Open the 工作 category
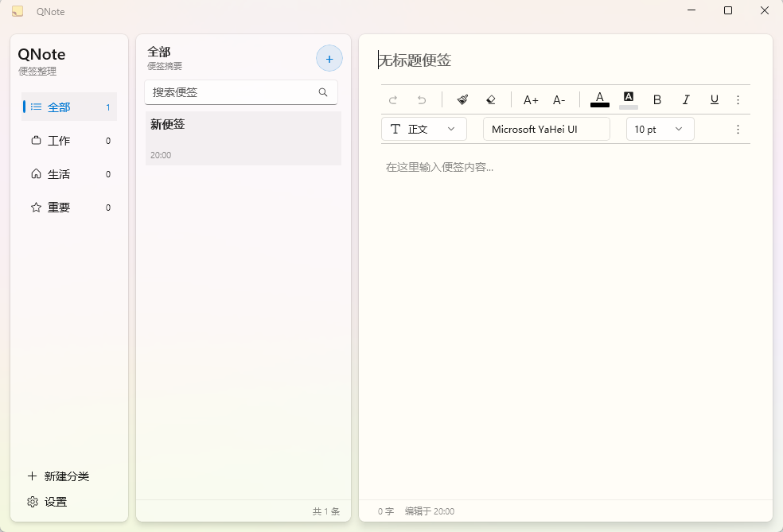 69,141
